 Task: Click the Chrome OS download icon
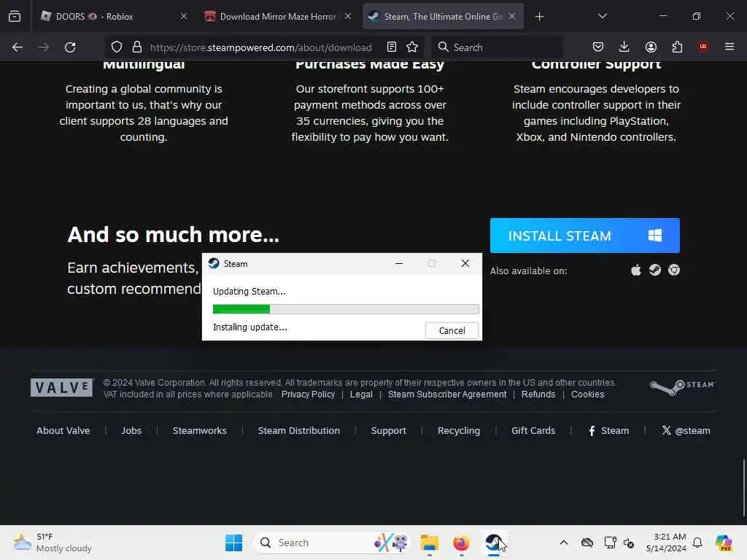[x=674, y=270]
